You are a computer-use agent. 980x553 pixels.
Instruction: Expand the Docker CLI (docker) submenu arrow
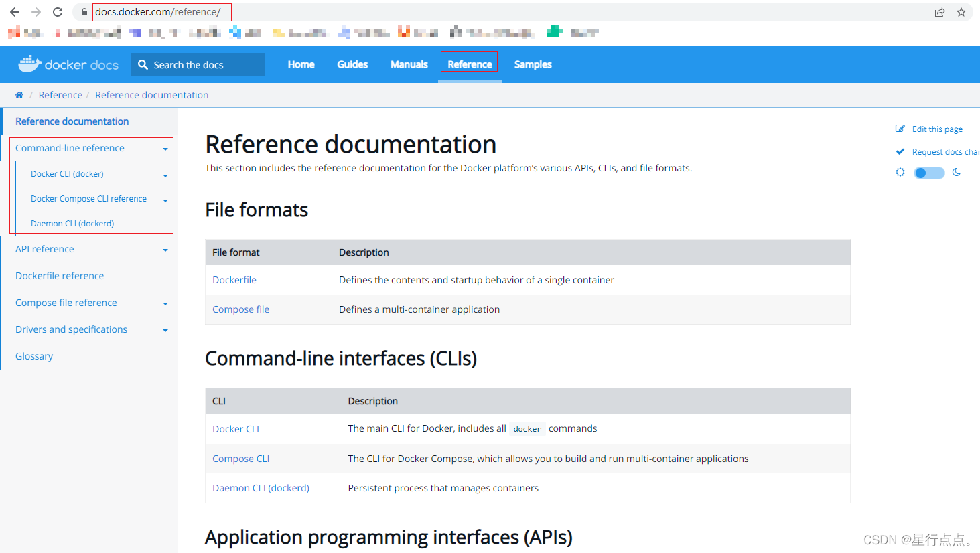coord(165,175)
